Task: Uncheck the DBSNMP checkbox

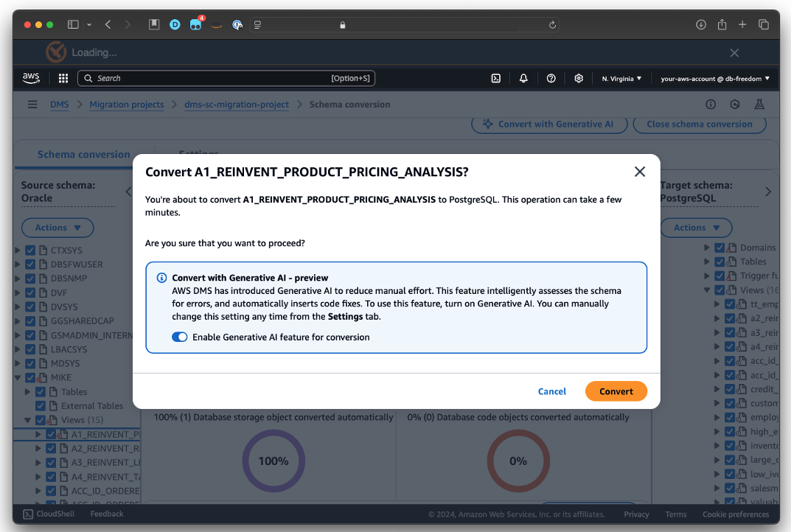Action: coord(30,279)
